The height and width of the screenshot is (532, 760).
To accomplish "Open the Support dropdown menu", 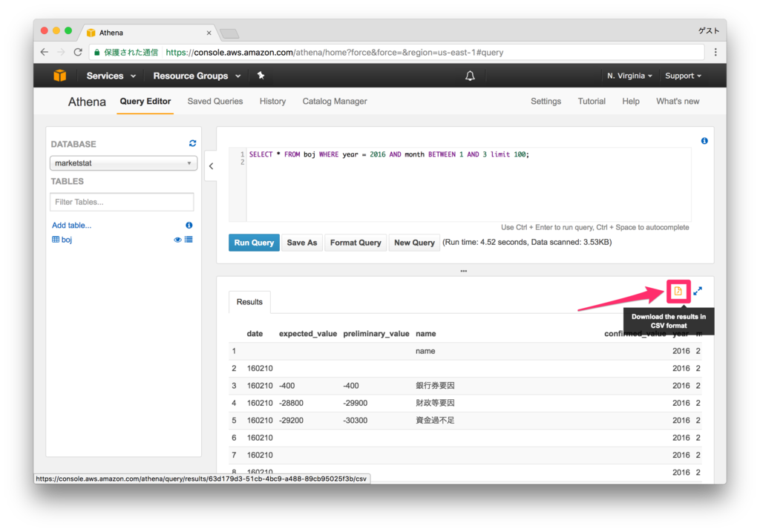I will [683, 76].
